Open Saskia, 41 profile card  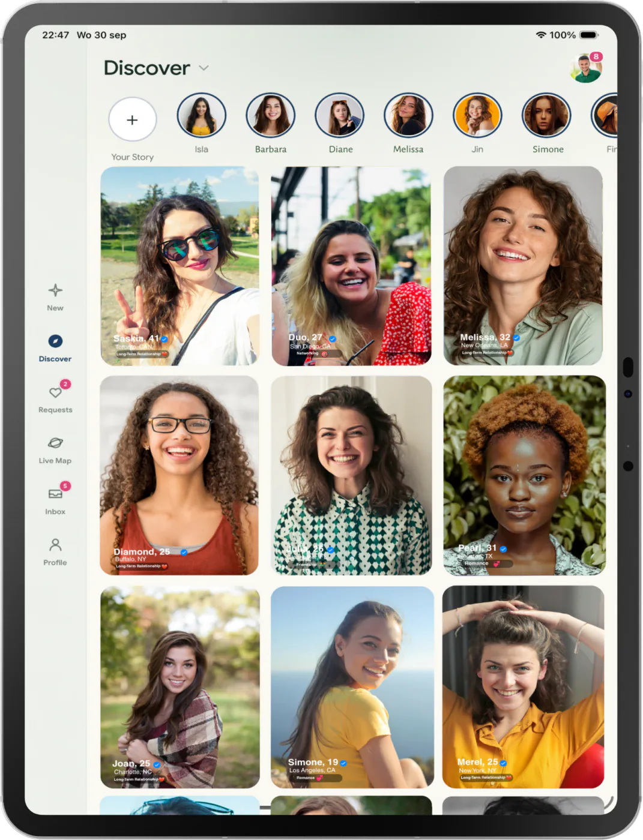tap(180, 266)
